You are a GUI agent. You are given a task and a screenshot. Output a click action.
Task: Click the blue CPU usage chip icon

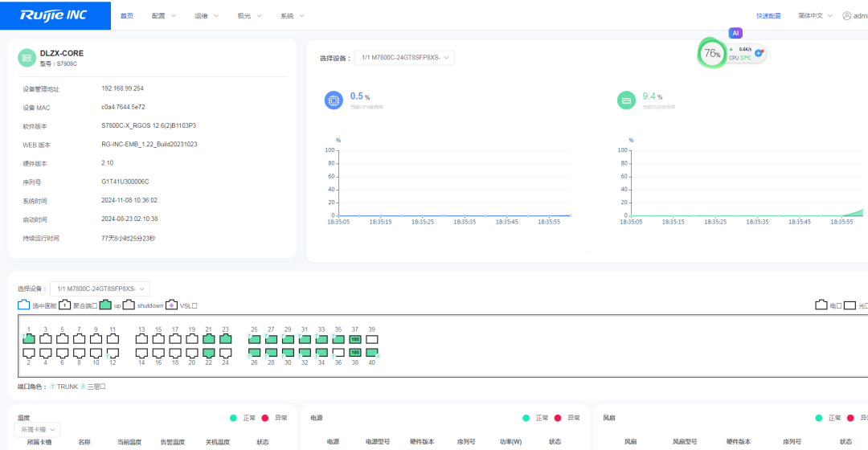coord(334,100)
